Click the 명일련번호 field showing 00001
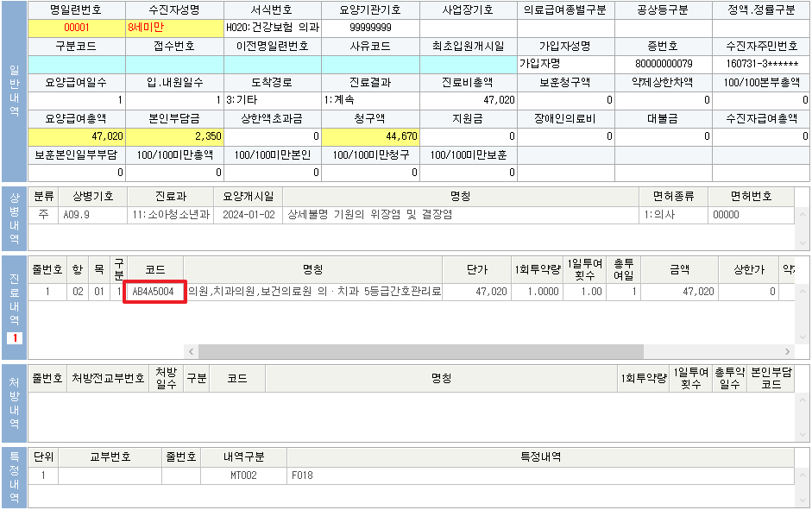 tap(76, 28)
